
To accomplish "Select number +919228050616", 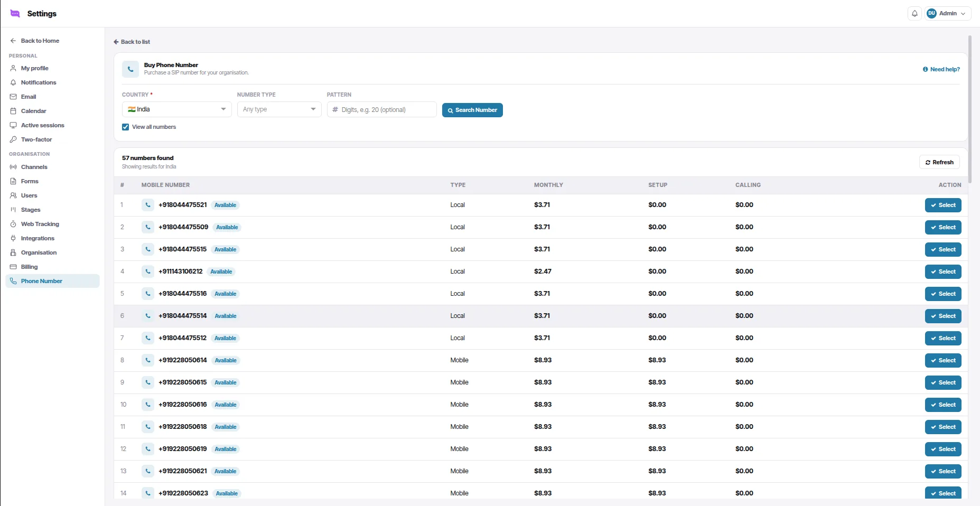I will tap(943, 405).
